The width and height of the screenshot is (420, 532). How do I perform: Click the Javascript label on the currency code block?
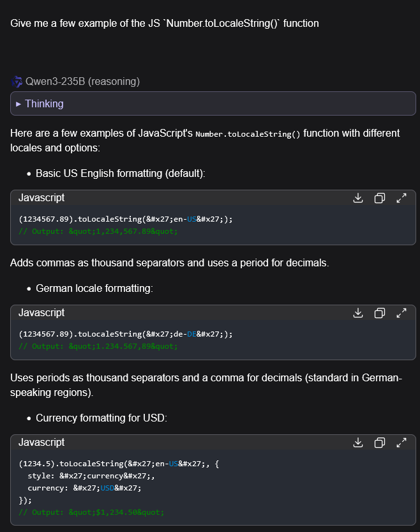[41, 443]
